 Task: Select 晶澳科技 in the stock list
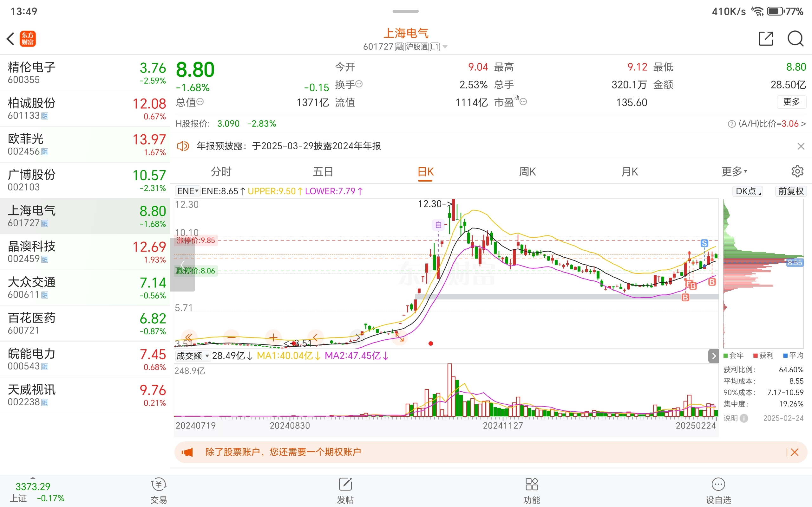click(85, 252)
